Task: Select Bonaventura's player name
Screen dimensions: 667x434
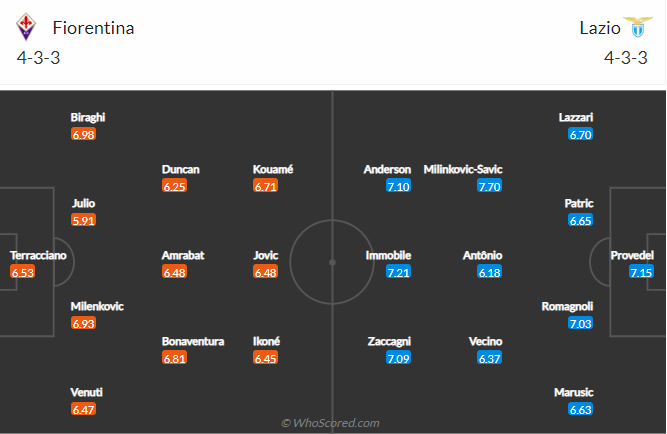Action: 193,341
